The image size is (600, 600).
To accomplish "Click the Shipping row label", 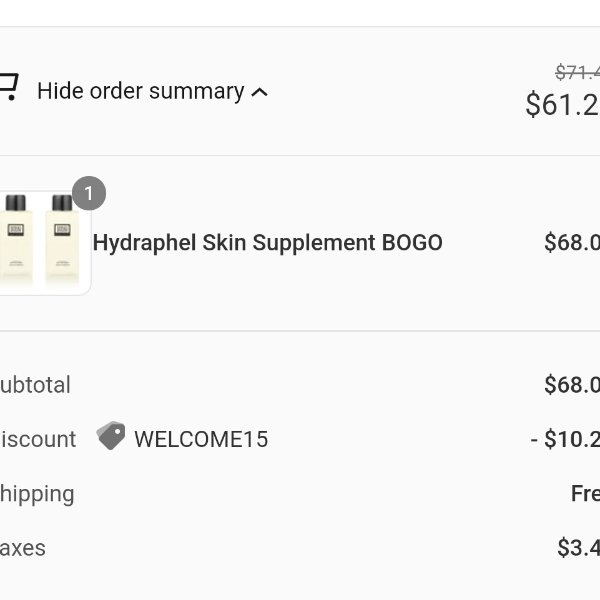I will click(37, 494).
